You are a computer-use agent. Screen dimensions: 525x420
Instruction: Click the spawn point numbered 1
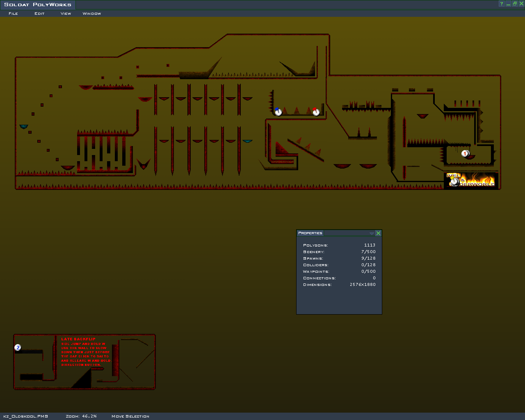465,153
